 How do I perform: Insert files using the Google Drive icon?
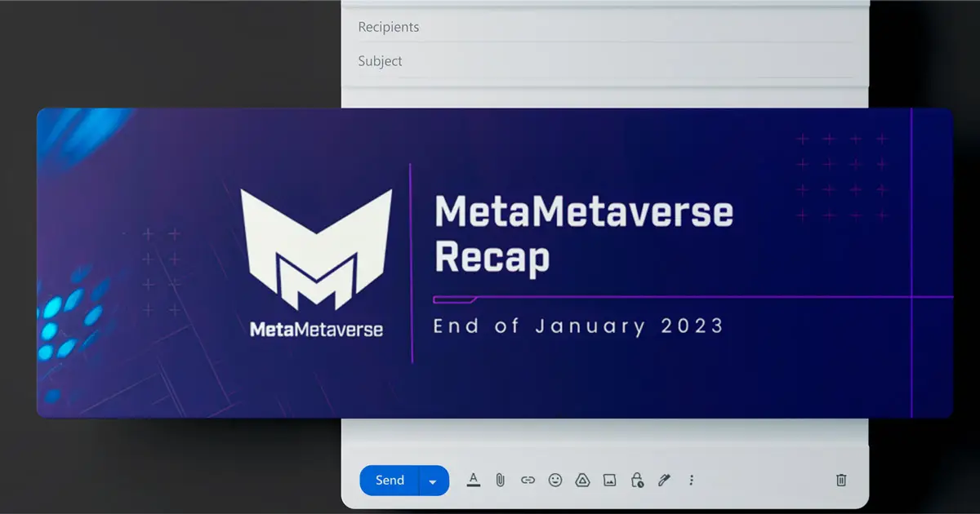[582, 480]
